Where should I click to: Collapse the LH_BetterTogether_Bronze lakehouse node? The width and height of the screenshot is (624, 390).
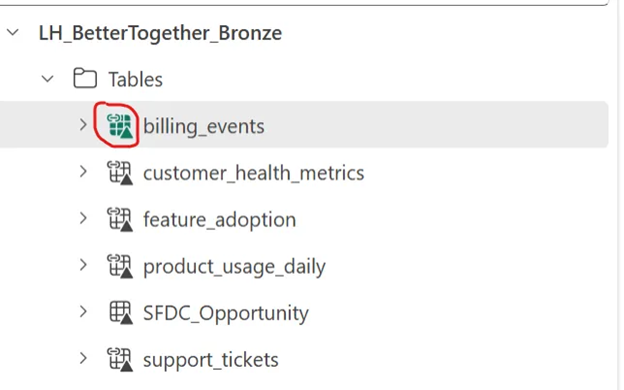click(x=13, y=32)
